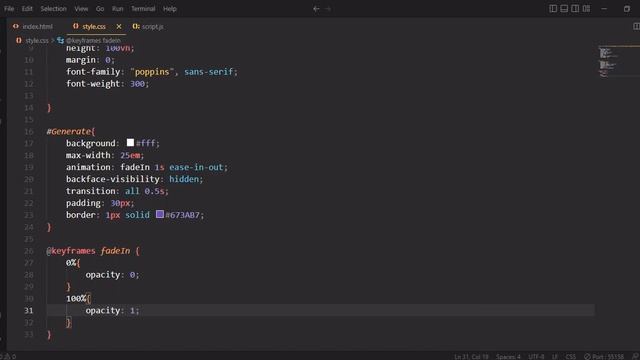
Task: Click the style.css tab file icon
Action: [x=76, y=26]
